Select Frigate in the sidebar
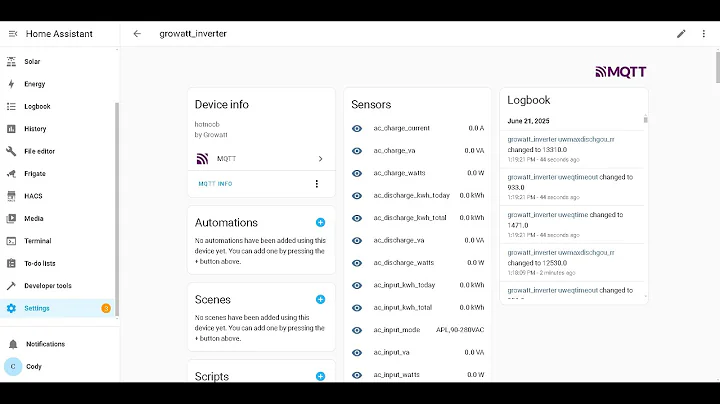The image size is (720, 404). click(35, 174)
